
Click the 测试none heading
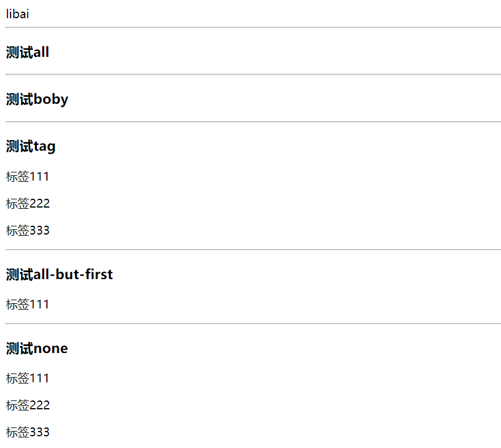37,349
